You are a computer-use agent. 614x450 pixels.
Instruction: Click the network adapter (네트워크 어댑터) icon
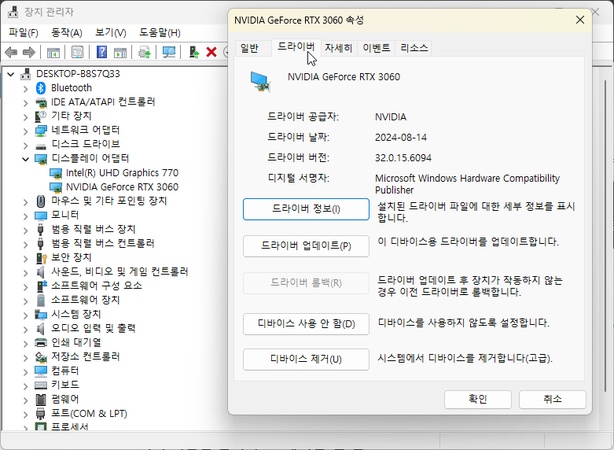(x=41, y=130)
